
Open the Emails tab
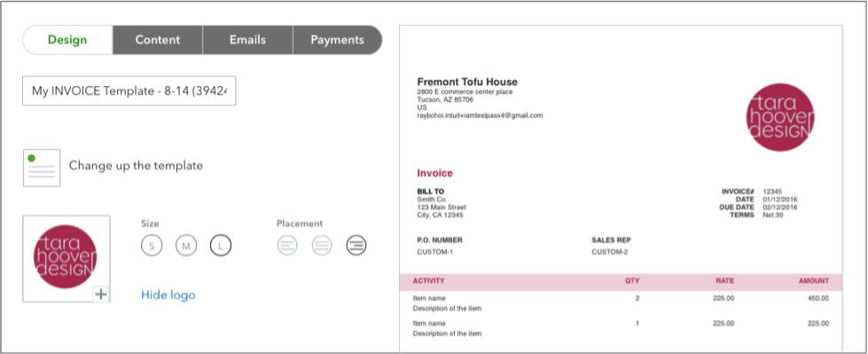pos(247,40)
